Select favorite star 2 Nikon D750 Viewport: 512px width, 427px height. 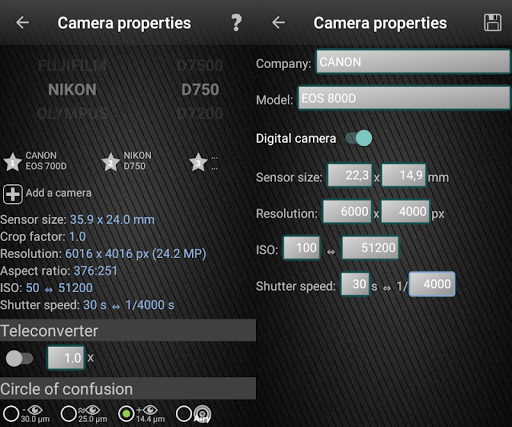111,162
